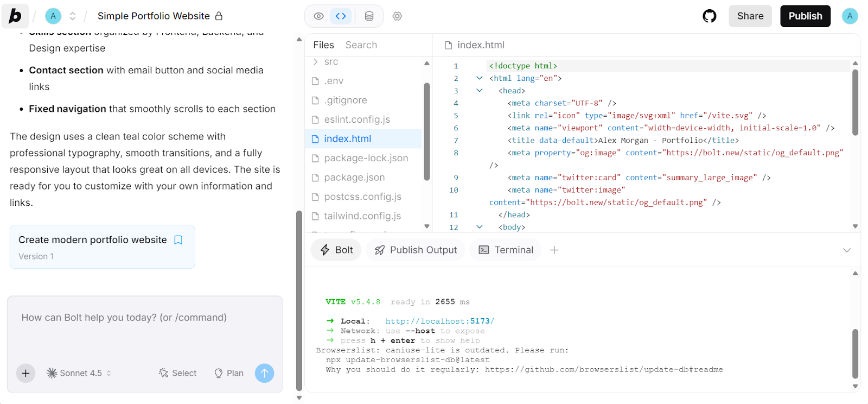
Task: Collapse the head tag code fold
Action: tap(479, 91)
